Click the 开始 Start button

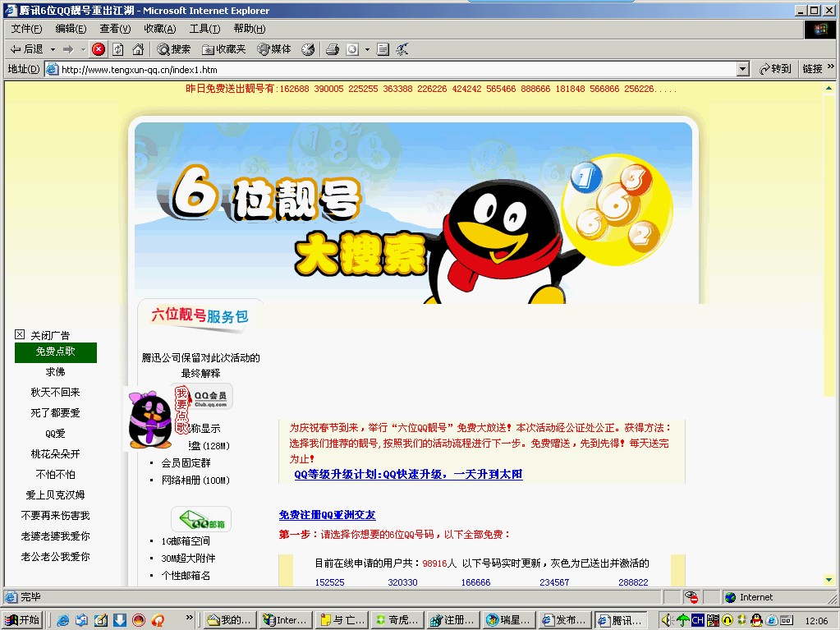(x=22, y=620)
